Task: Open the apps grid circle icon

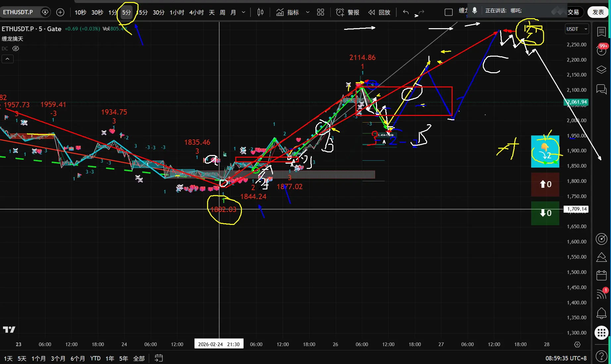Action: [601, 333]
